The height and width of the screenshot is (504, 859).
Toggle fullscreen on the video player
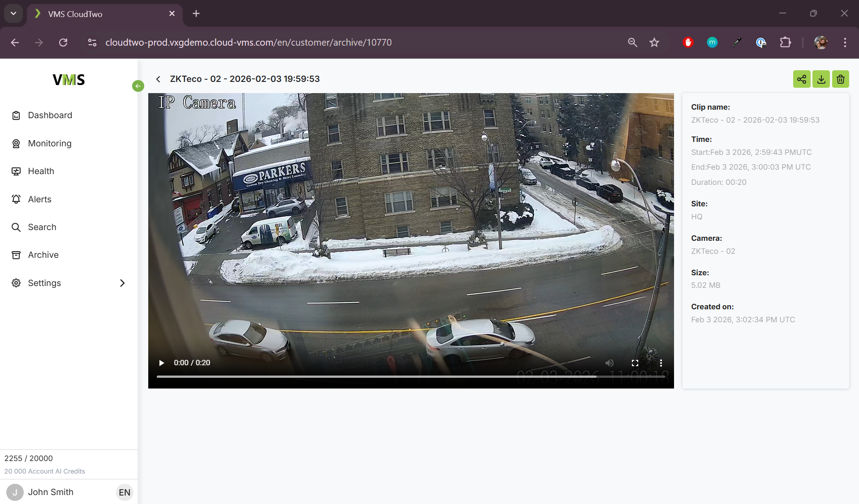point(635,363)
